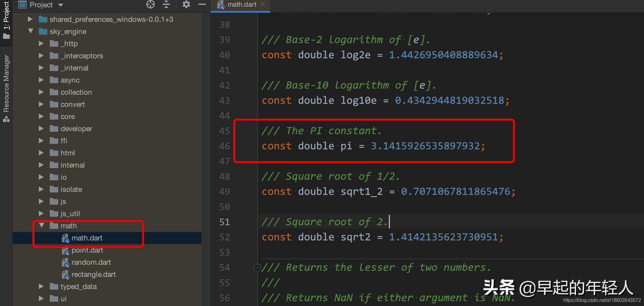Collapse the sky_engine folder
The width and height of the screenshot is (644, 306).
coord(30,31)
